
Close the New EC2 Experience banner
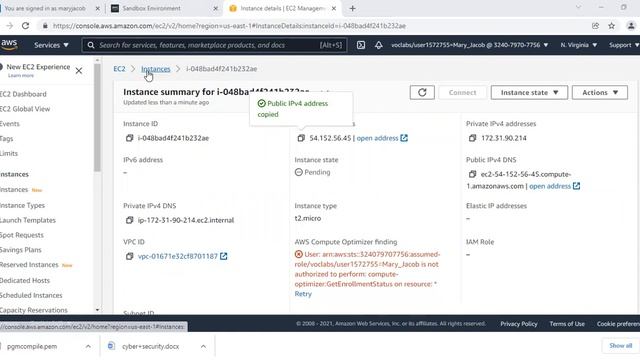[79, 71]
